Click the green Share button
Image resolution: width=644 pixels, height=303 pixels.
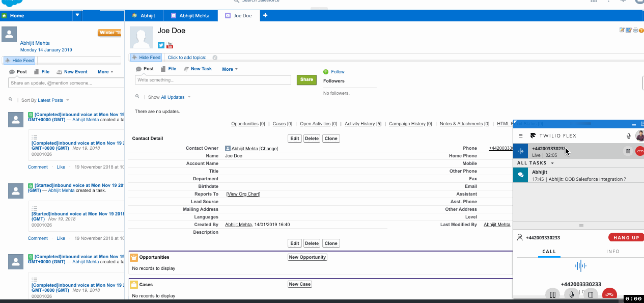pos(306,79)
